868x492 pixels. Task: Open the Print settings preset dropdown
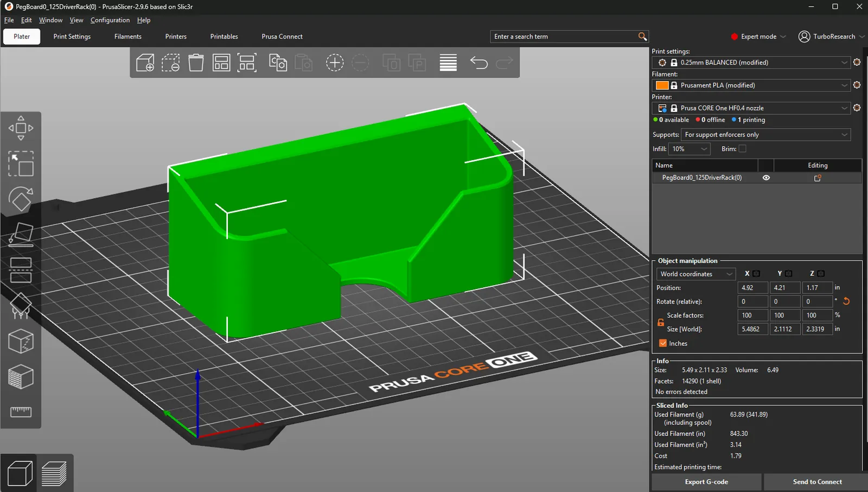(x=752, y=62)
